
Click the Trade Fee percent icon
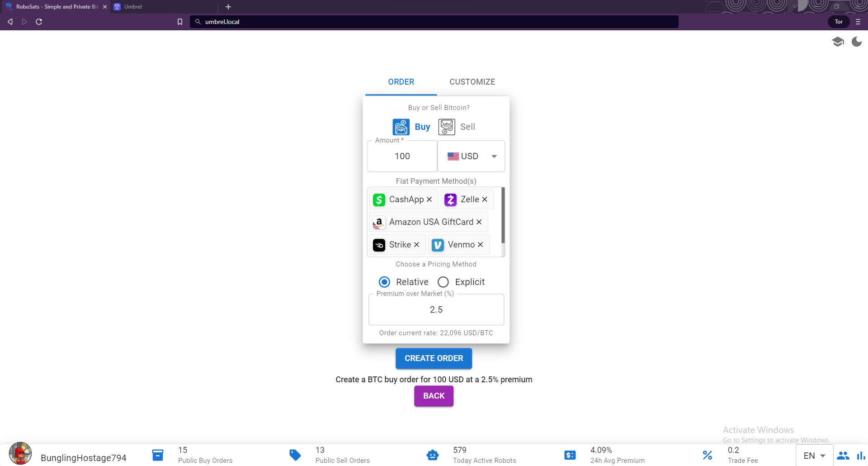point(708,455)
